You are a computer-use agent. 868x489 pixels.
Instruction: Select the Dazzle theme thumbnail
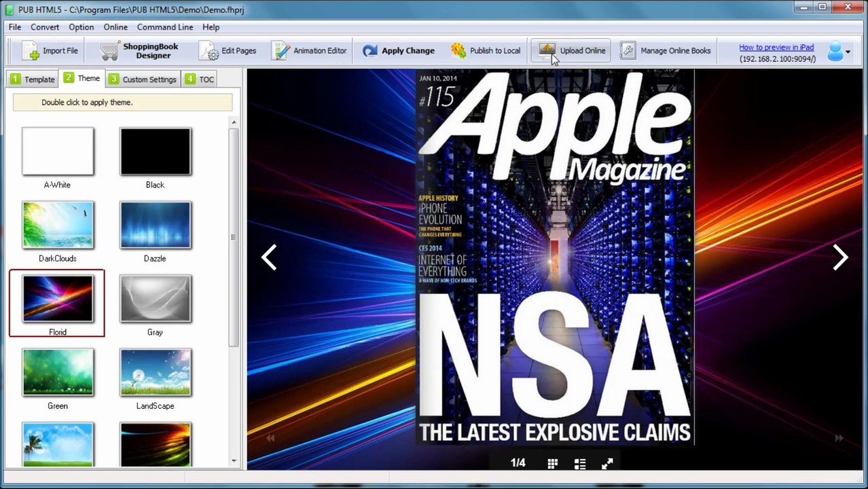tap(156, 225)
